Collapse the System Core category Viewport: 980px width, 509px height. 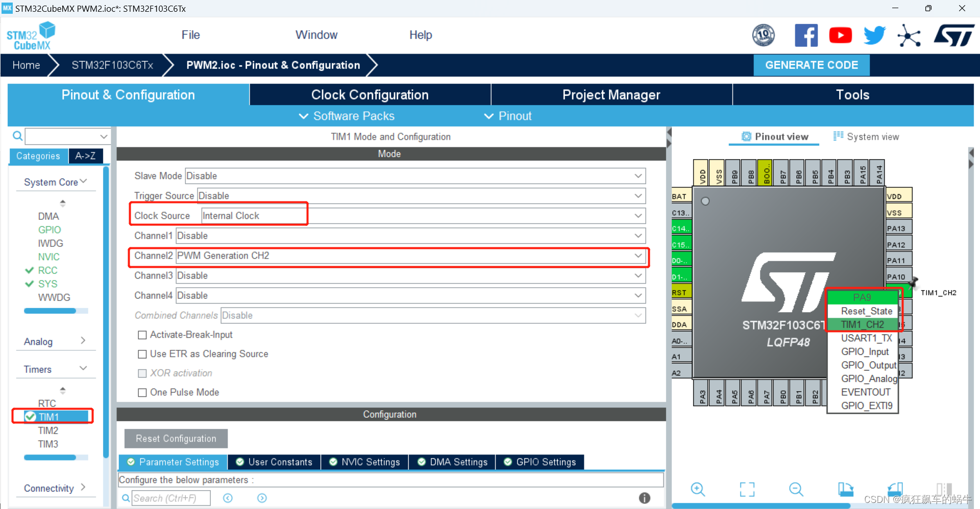click(55, 182)
